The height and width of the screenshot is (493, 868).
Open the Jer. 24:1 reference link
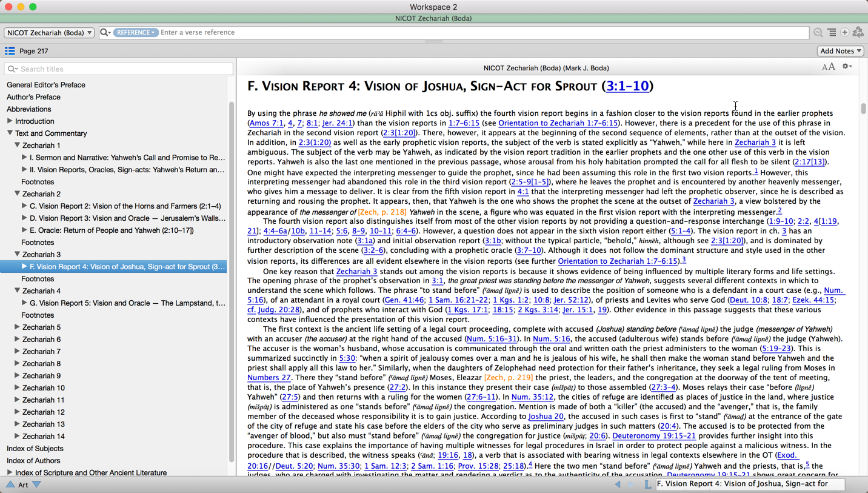point(337,123)
